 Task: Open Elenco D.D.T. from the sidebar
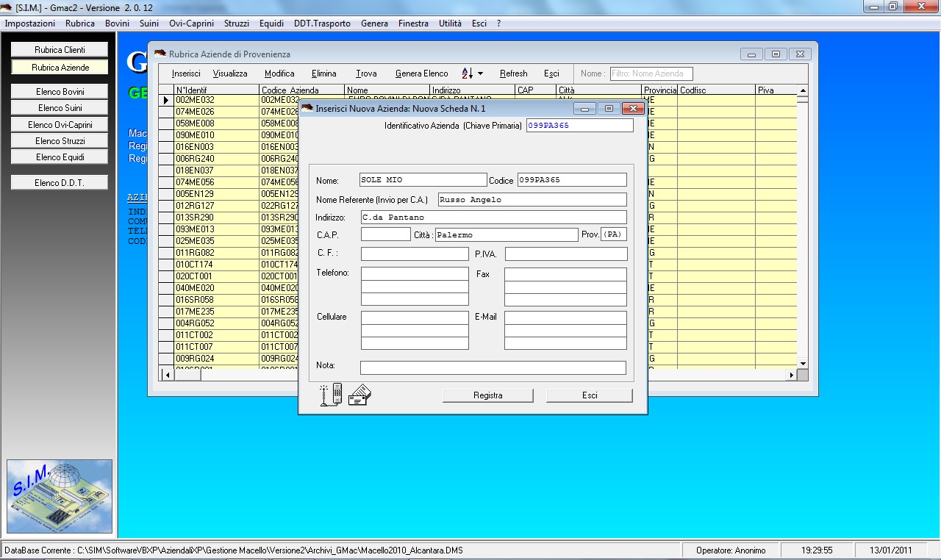point(60,182)
